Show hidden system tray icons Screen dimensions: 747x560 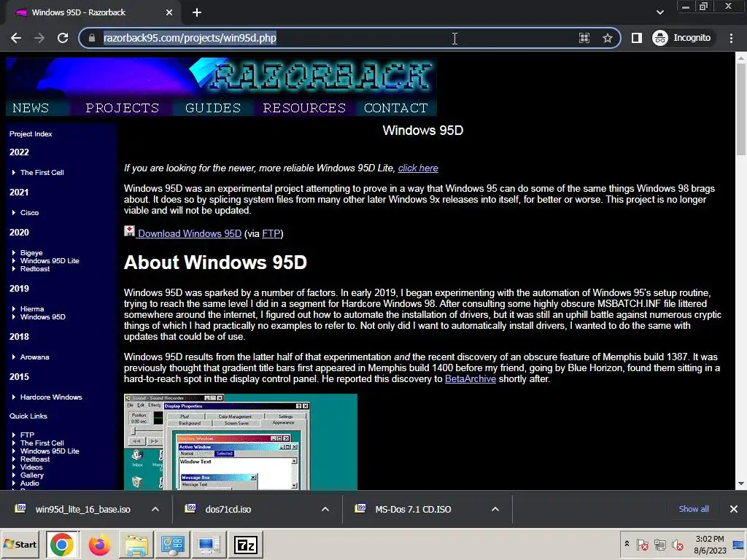click(627, 544)
